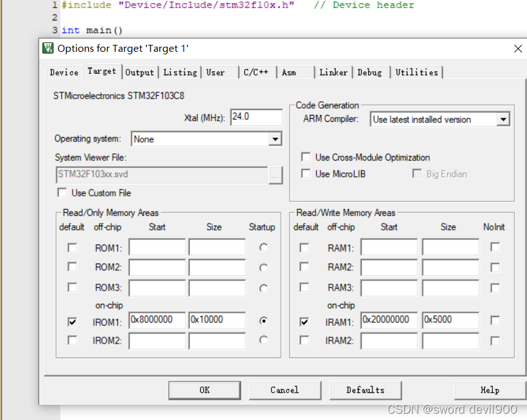Switch to the Output tab
Screen dimensions: 527x420
(x=139, y=72)
